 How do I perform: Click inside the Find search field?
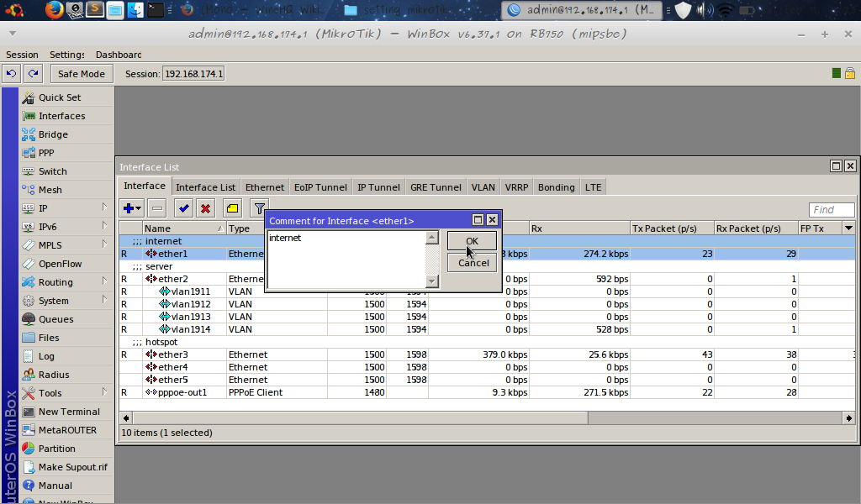[x=831, y=209]
